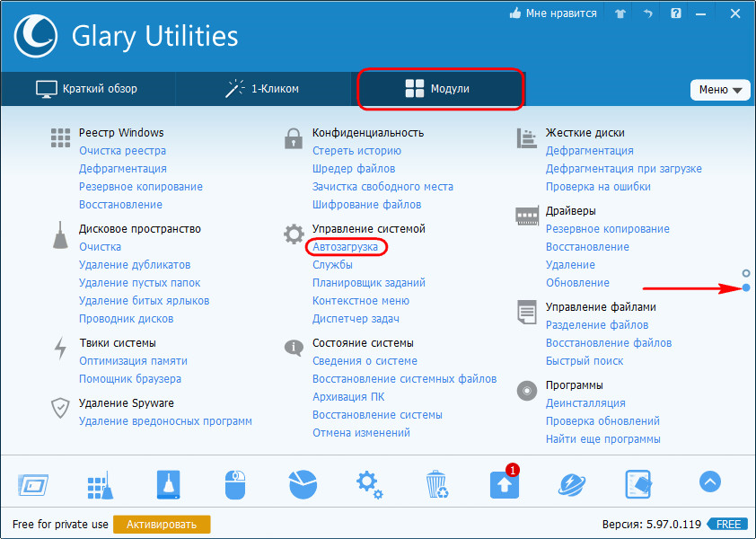
Task: Open Найти еще программы link
Action: pyautogui.click(x=602, y=439)
